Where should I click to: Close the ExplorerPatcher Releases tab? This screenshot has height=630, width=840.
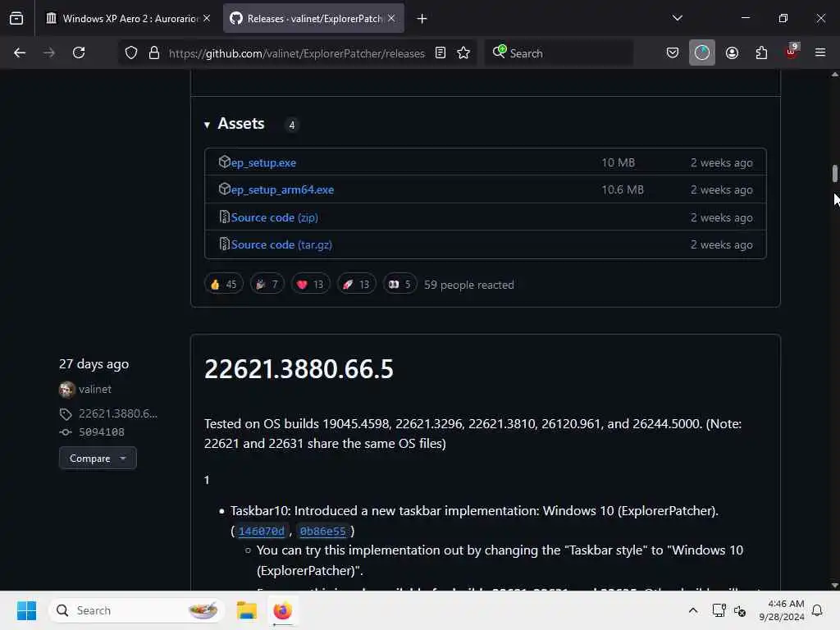(x=391, y=18)
